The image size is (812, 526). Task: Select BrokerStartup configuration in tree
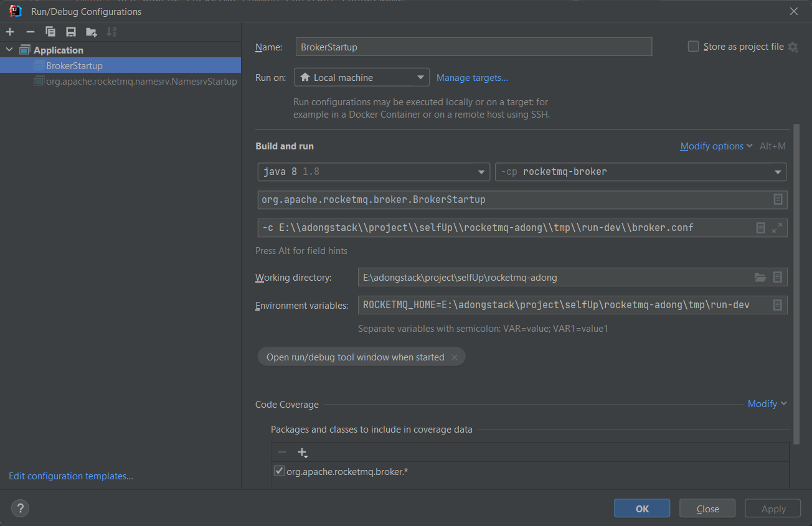coord(120,65)
